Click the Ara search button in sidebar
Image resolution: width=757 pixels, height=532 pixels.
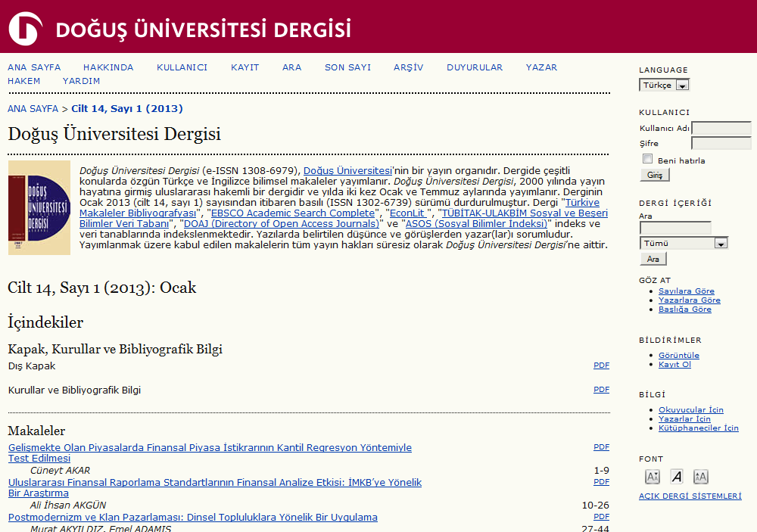coord(653,260)
